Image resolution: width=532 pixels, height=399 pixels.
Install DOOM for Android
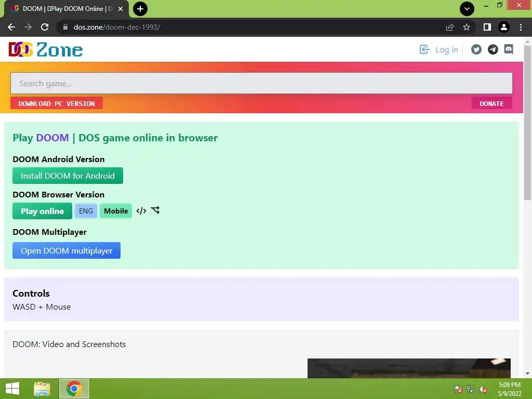(68, 176)
